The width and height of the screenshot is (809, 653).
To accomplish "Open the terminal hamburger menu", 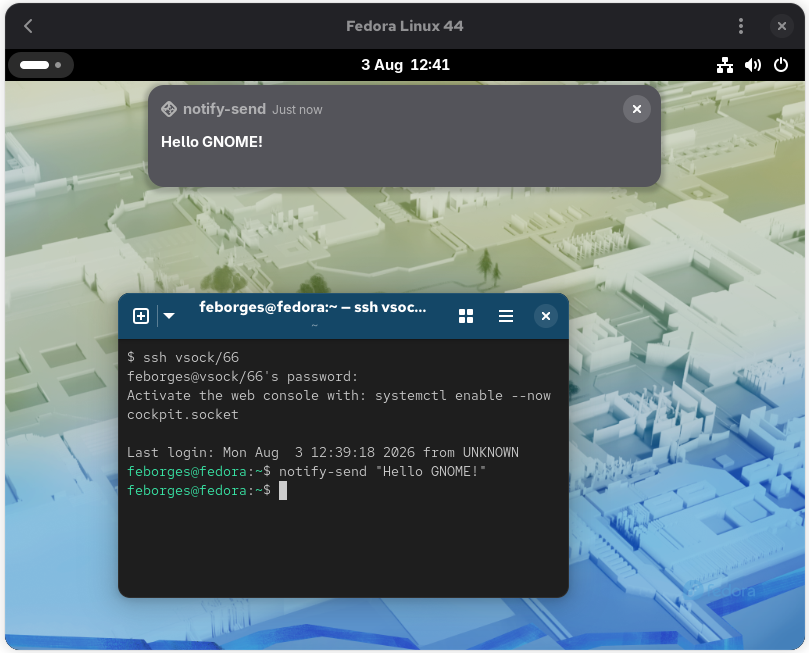I will click(506, 316).
